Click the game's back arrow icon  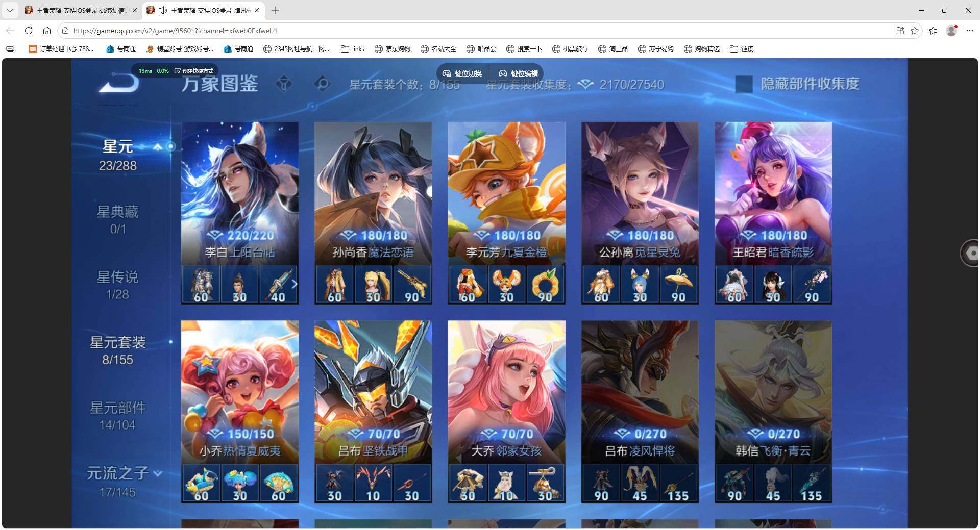(119, 83)
